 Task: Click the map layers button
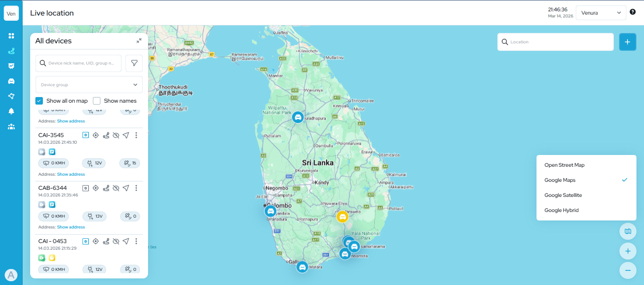(627, 231)
